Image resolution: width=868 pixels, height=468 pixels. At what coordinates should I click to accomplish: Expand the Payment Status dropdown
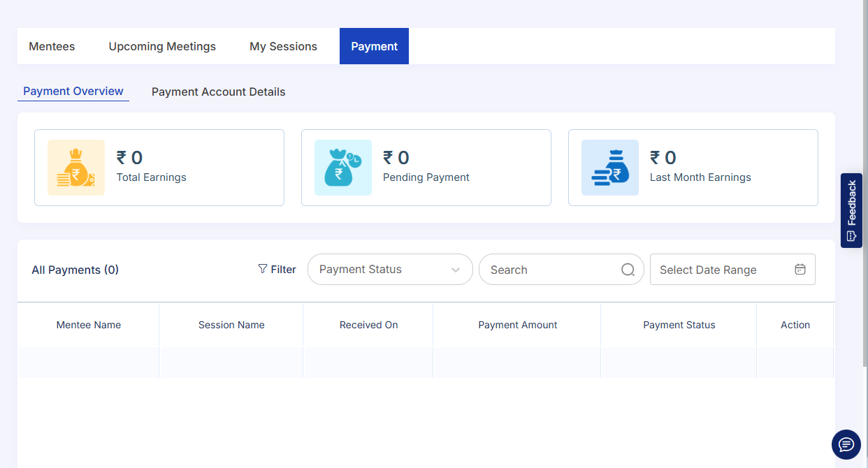click(389, 270)
